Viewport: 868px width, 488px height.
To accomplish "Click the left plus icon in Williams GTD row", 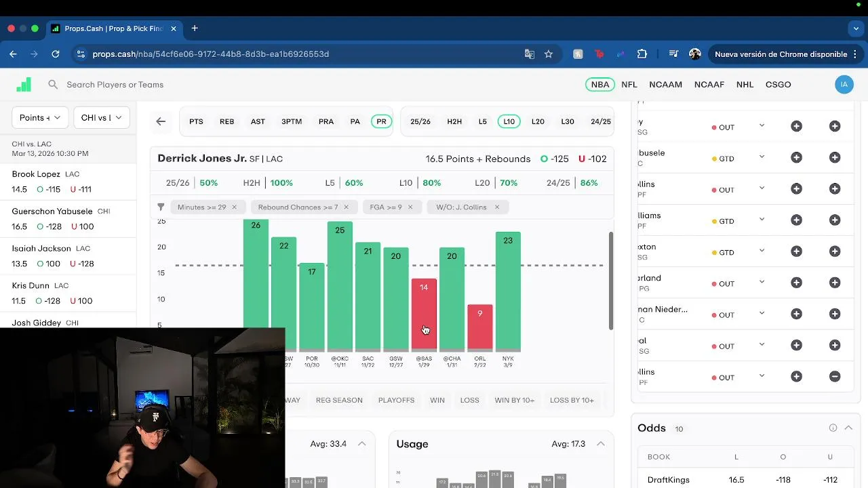I will click(797, 220).
